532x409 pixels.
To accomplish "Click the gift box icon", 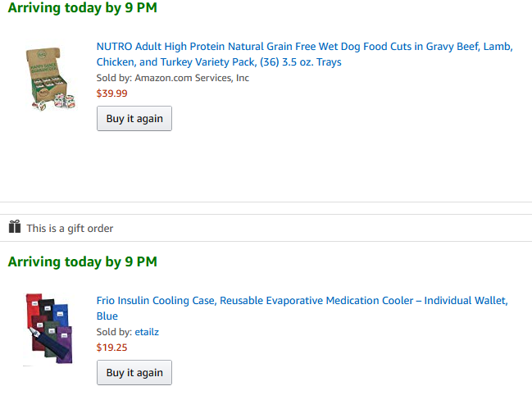I will click(14, 227).
